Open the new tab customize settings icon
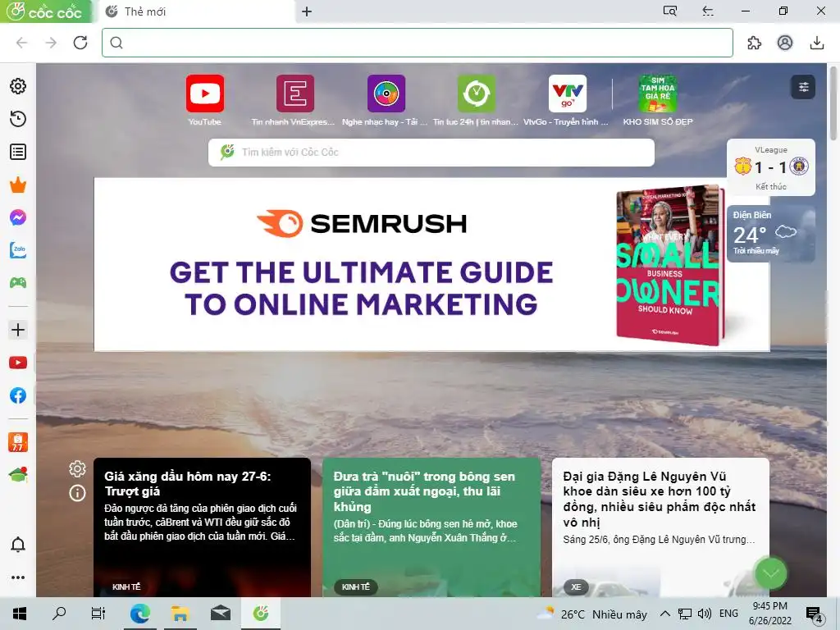The width and height of the screenshot is (840, 630). pos(804,87)
